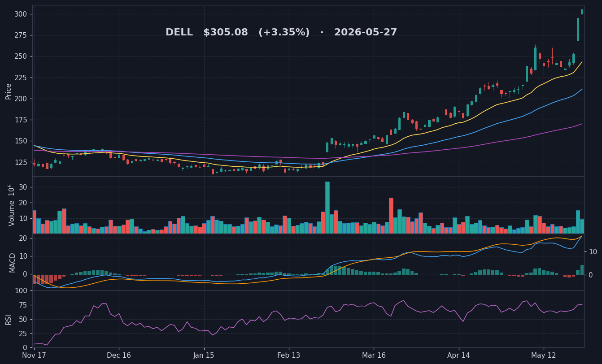Click the RSI axis label
Image resolution: width=602 pixels, height=364 pixels.
click(x=9, y=319)
